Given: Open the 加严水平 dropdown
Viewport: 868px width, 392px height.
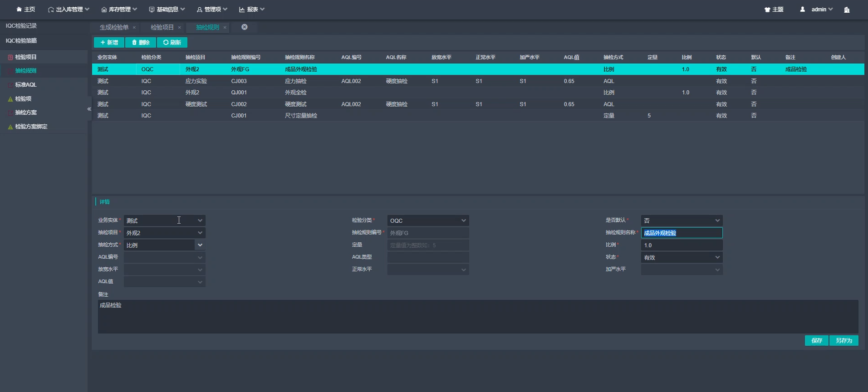Looking at the screenshot, I should (682, 269).
